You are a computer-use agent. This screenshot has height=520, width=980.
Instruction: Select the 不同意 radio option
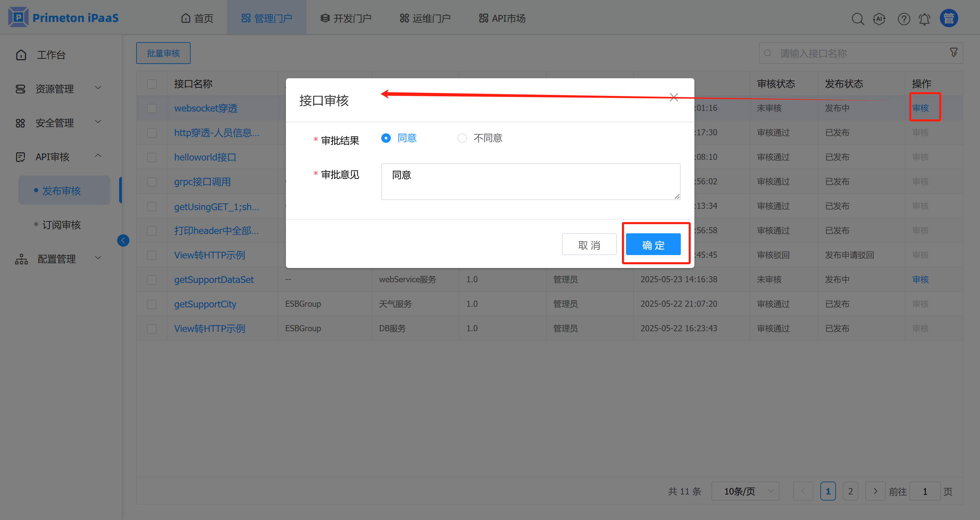(462, 138)
